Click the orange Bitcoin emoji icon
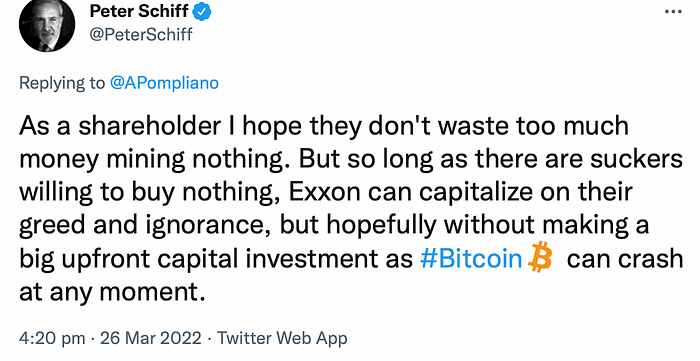This screenshot has height=361, width=700. 540,258
